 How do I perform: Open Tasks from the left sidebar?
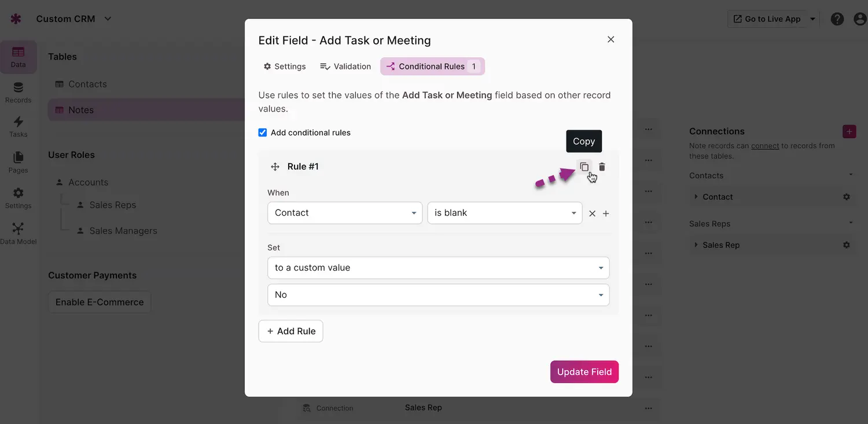(x=18, y=127)
